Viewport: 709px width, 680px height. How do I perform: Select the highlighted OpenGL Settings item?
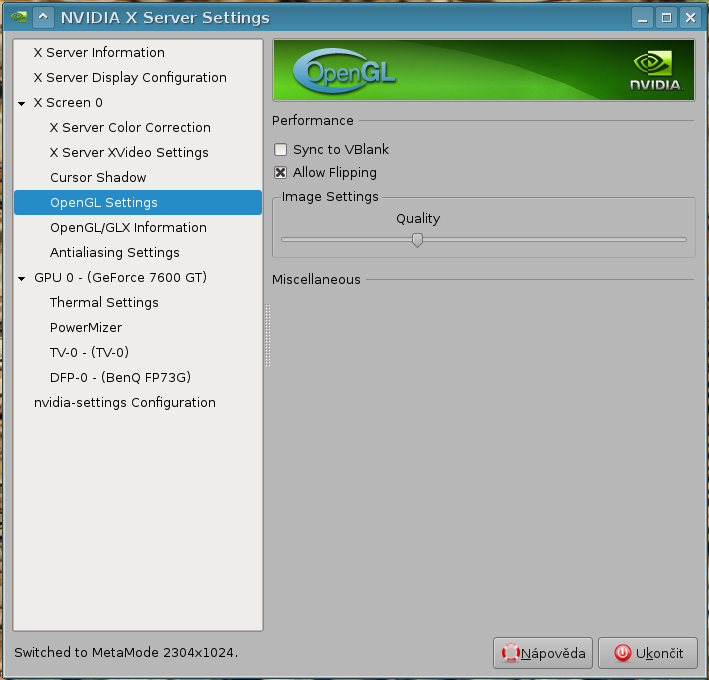(x=138, y=203)
